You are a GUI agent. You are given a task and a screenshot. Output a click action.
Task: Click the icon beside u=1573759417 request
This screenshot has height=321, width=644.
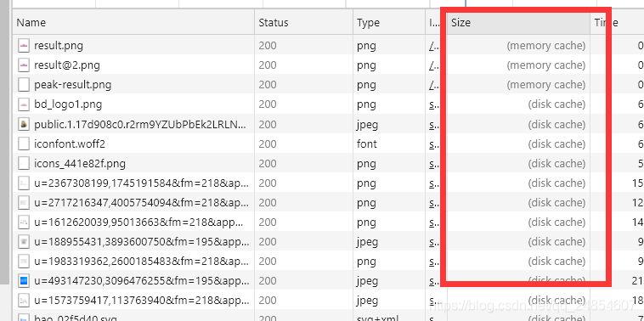pyautogui.click(x=24, y=301)
